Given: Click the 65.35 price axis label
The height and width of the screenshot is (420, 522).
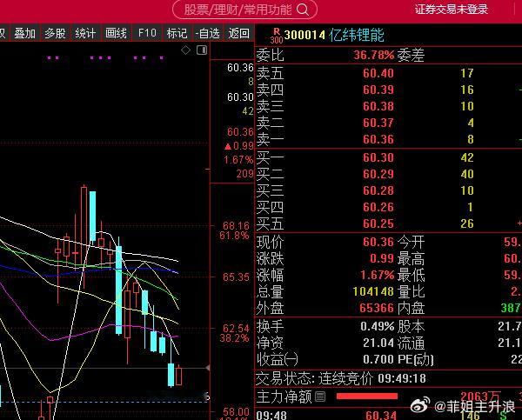Looking at the screenshot, I should [x=236, y=277].
